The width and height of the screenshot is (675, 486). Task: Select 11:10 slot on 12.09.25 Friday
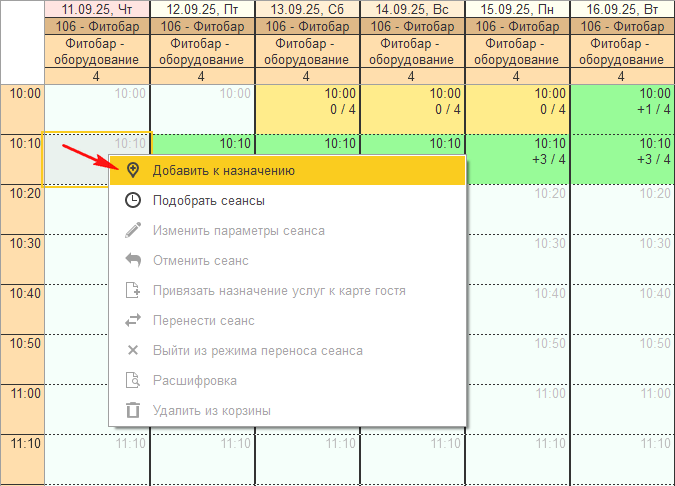pyautogui.click(x=202, y=459)
